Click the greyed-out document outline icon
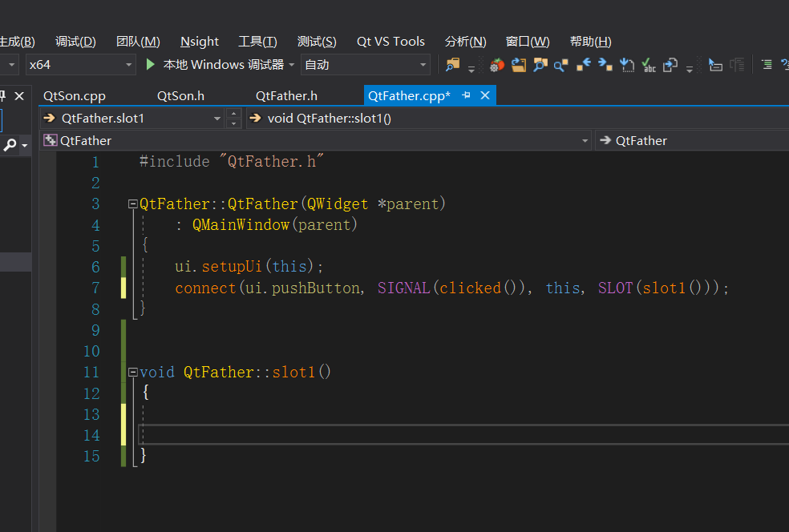 pyautogui.click(x=737, y=65)
